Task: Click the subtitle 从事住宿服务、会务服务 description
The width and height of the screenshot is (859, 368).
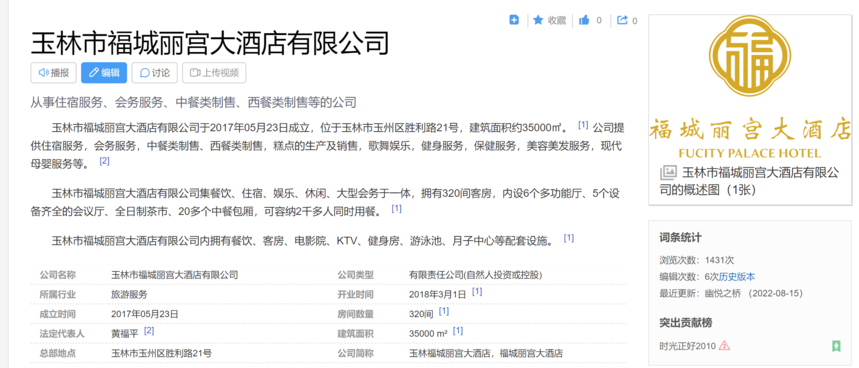Action: point(194,102)
